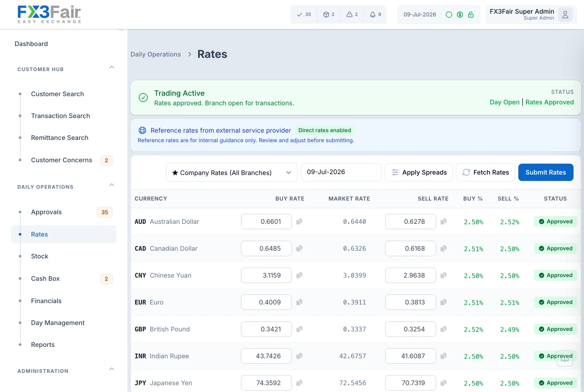Copy the JPY buy rate 74.3592

tap(299, 383)
